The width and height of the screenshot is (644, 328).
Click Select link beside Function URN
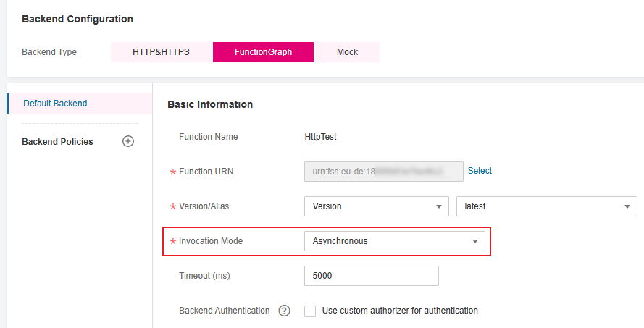tap(480, 171)
